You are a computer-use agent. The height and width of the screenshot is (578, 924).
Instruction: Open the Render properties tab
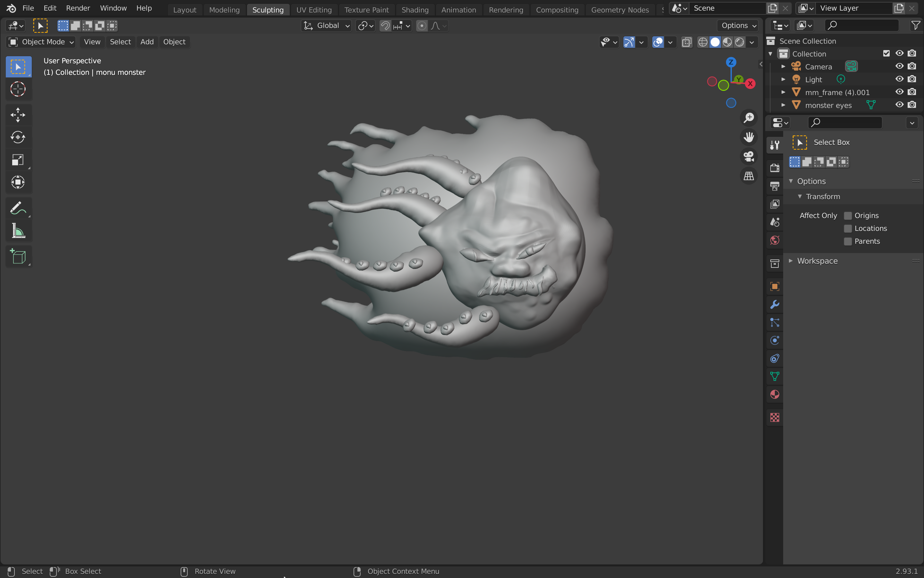click(775, 168)
